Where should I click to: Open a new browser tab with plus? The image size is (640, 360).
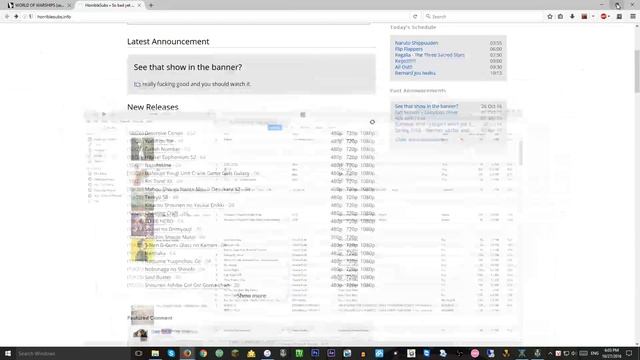click(151, 5)
